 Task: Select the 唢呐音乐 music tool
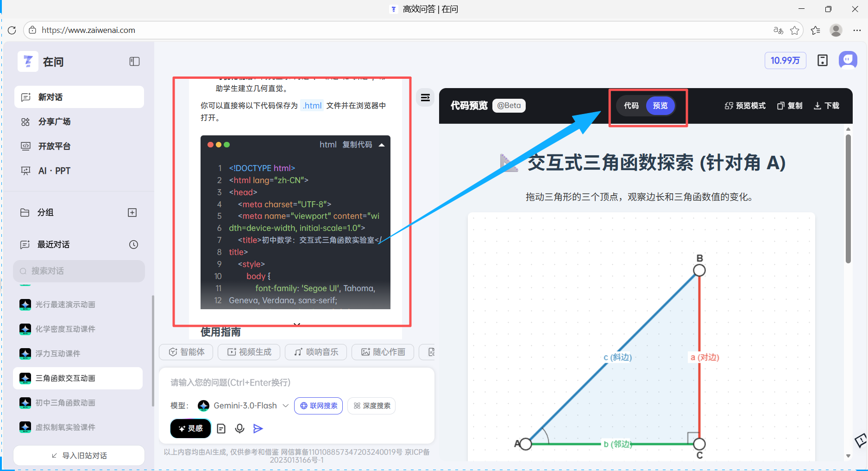[315, 352]
